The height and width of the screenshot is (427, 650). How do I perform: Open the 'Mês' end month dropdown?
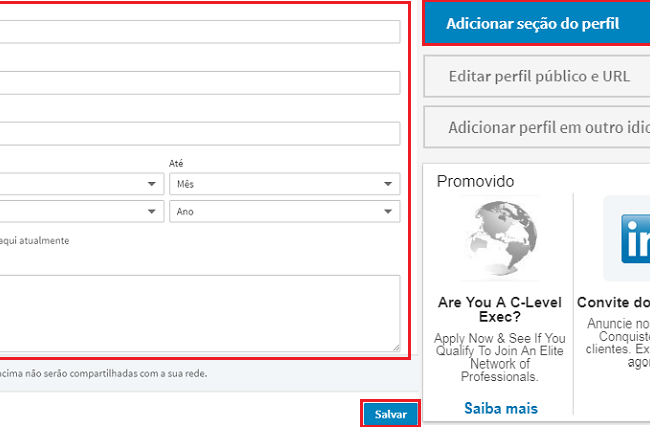coord(284,184)
